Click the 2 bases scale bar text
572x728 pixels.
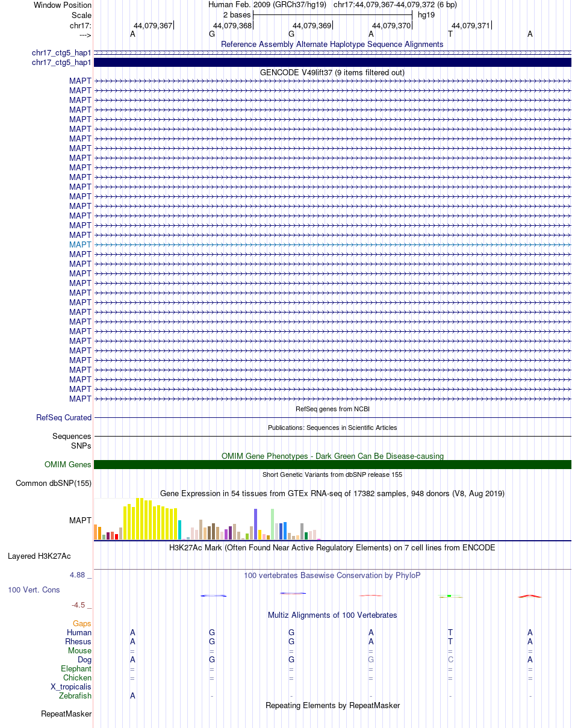coord(237,14)
